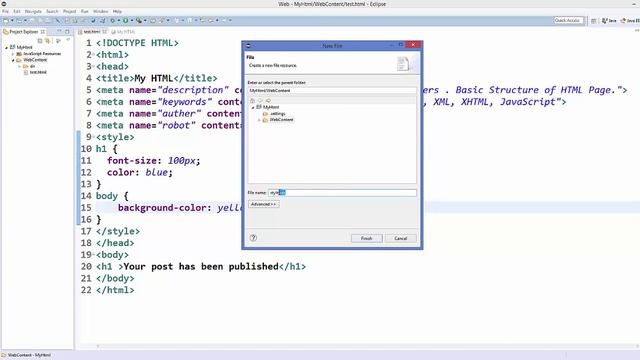Open the Project menu
The image size is (640, 360).
click(x=69, y=11)
